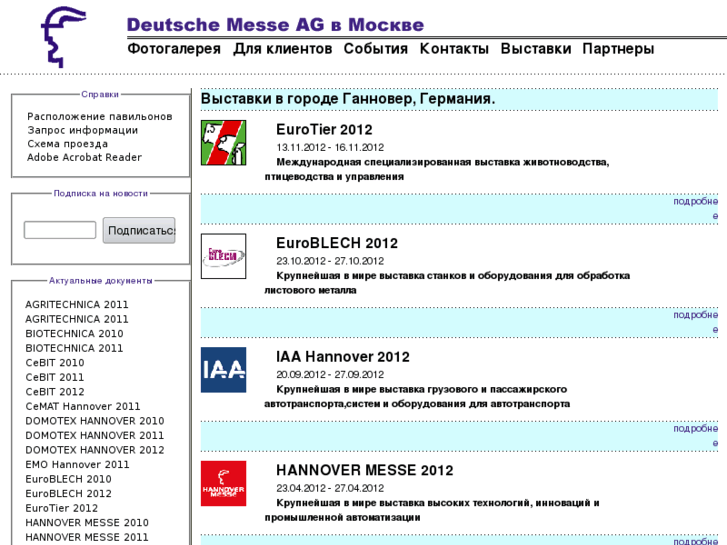Open the Партнеры menu item

(619, 49)
